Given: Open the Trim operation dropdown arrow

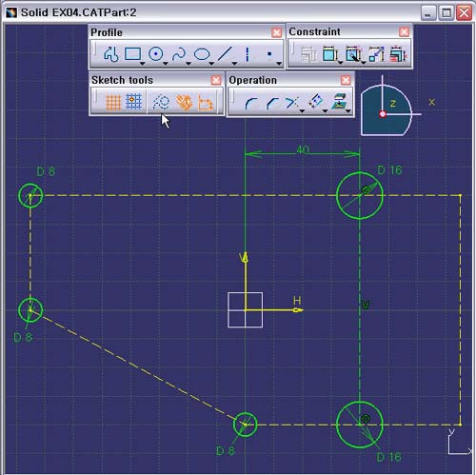Looking at the screenshot, I should point(302,111).
